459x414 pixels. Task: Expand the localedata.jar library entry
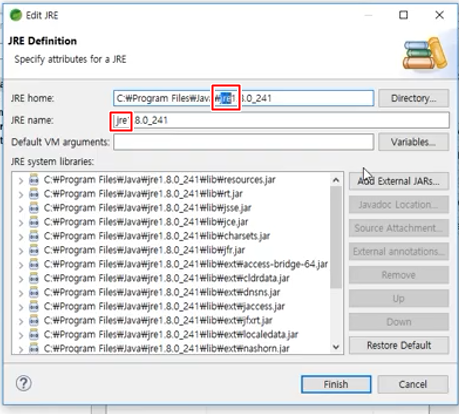tap(21, 335)
